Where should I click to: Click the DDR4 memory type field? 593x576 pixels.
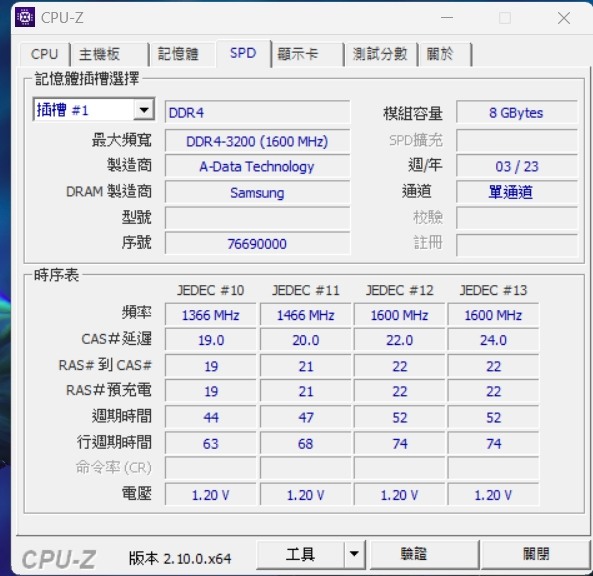click(258, 112)
